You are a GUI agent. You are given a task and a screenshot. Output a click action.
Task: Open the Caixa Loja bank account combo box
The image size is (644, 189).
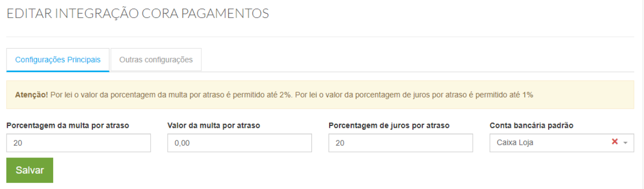point(562,142)
